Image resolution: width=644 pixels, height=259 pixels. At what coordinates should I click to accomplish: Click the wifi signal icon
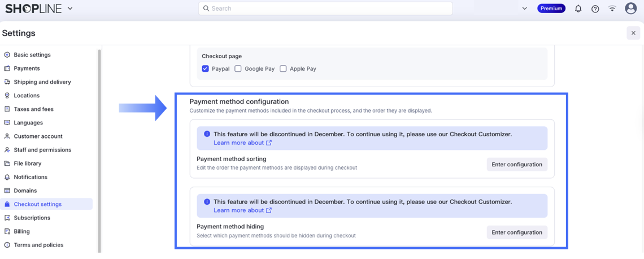612,8
